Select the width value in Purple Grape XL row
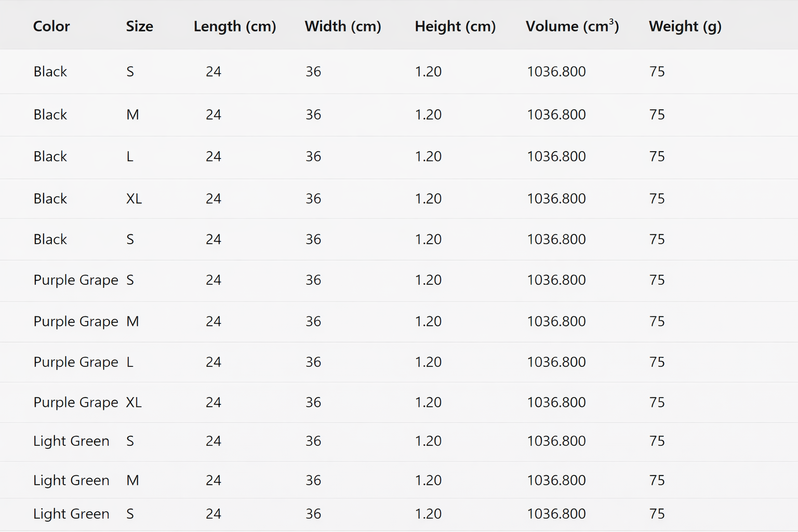Viewport: 798px width, 532px height. pyautogui.click(x=313, y=403)
